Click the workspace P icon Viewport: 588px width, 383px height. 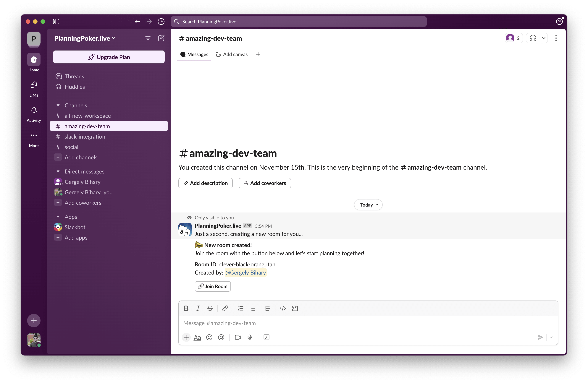coord(34,39)
